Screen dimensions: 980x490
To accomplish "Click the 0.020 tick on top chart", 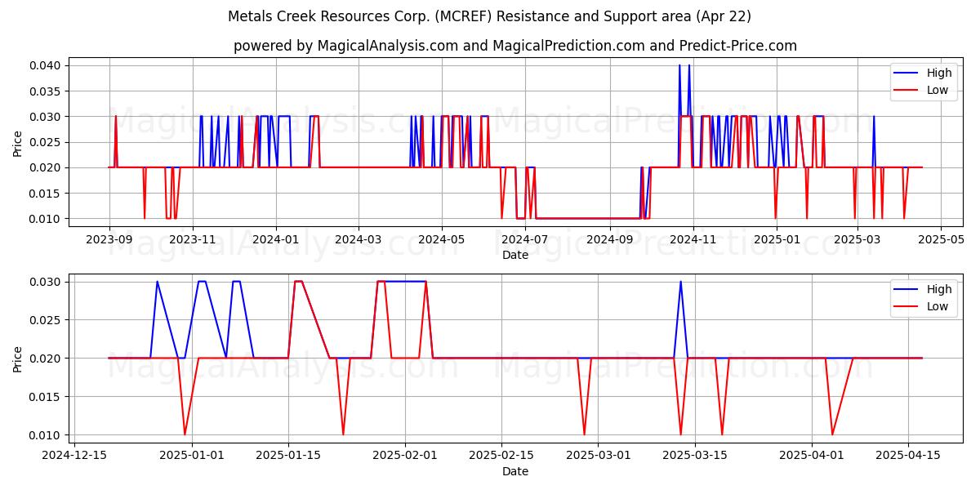I will coord(46,167).
